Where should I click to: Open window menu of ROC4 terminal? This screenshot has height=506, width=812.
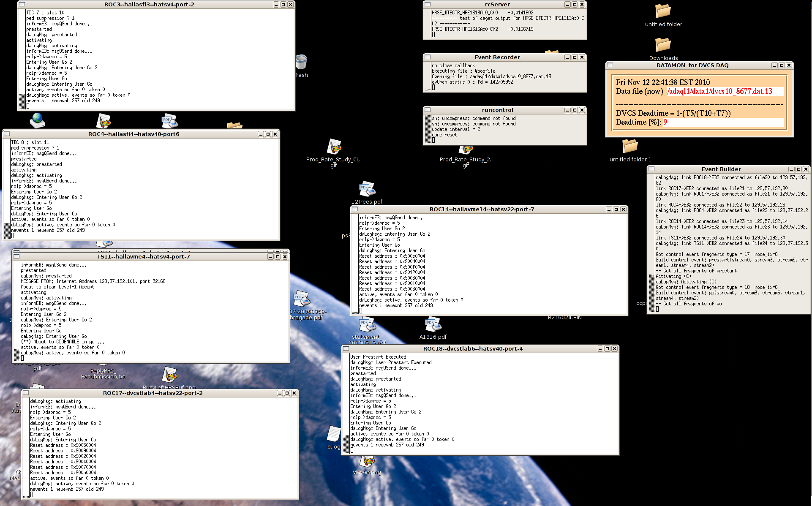point(7,134)
